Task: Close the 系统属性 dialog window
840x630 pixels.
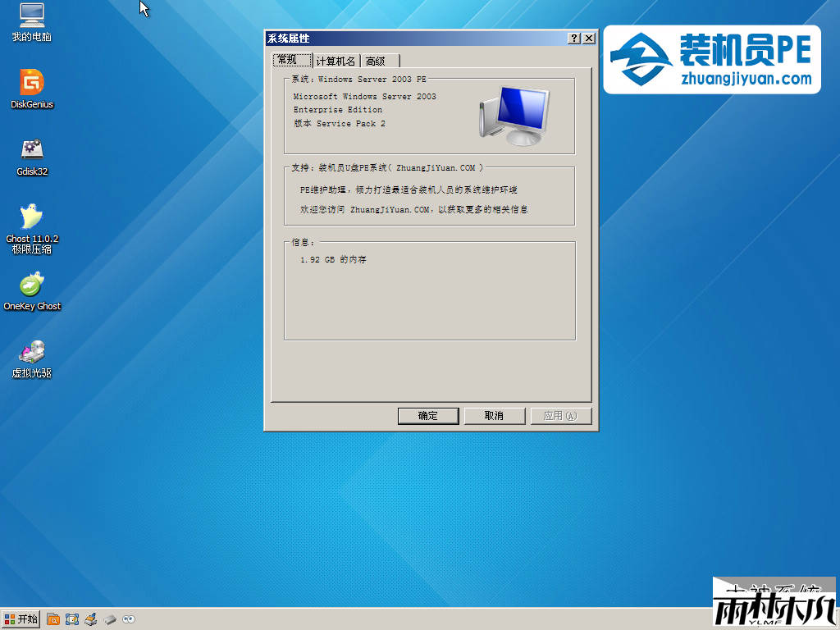Action: (x=588, y=39)
